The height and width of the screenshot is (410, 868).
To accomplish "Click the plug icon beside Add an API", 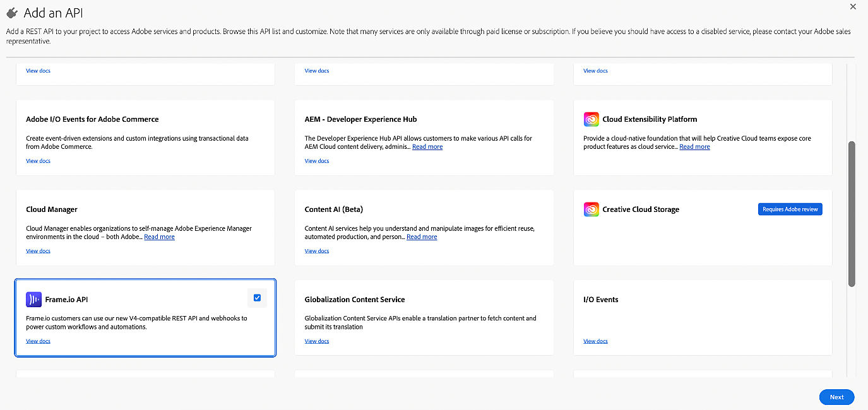I will 12,13.
